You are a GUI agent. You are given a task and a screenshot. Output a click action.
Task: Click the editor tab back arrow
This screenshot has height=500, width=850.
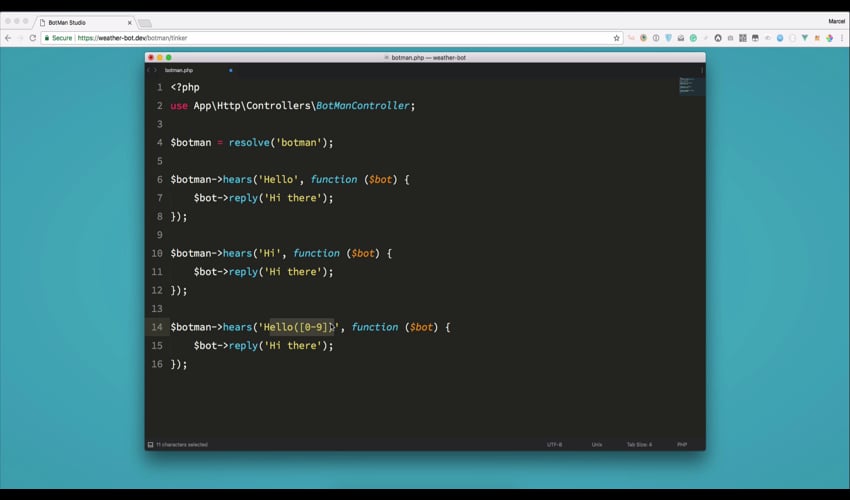[149, 70]
